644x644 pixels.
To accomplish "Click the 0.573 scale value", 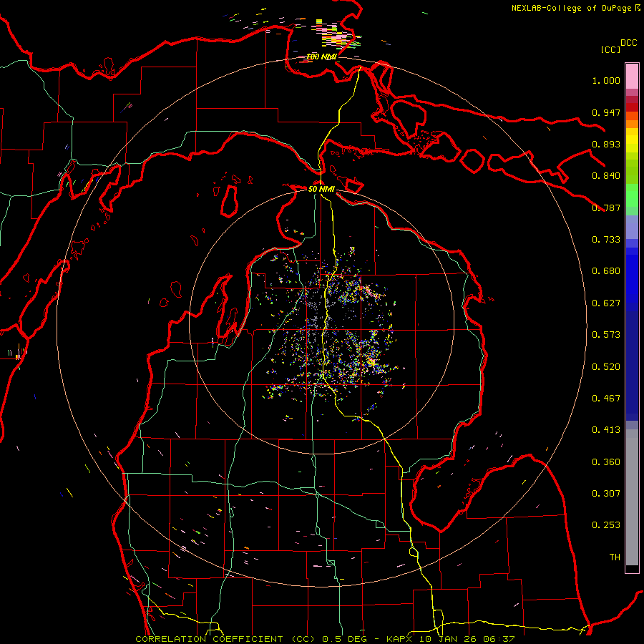I will (606, 335).
